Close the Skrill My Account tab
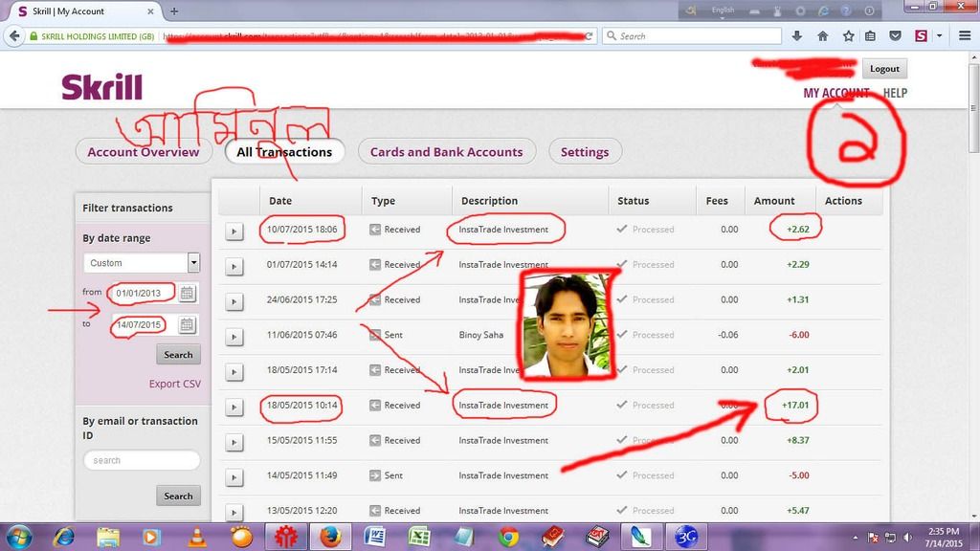This screenshot has width=980, height=551. (x=150, y=11)
